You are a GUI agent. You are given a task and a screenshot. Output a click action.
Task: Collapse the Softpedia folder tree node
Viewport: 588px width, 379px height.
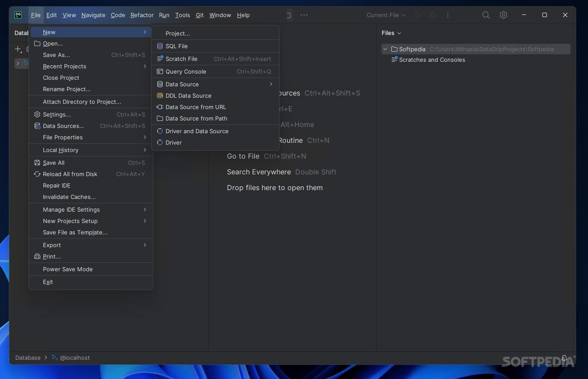click(x=385, y=49)
